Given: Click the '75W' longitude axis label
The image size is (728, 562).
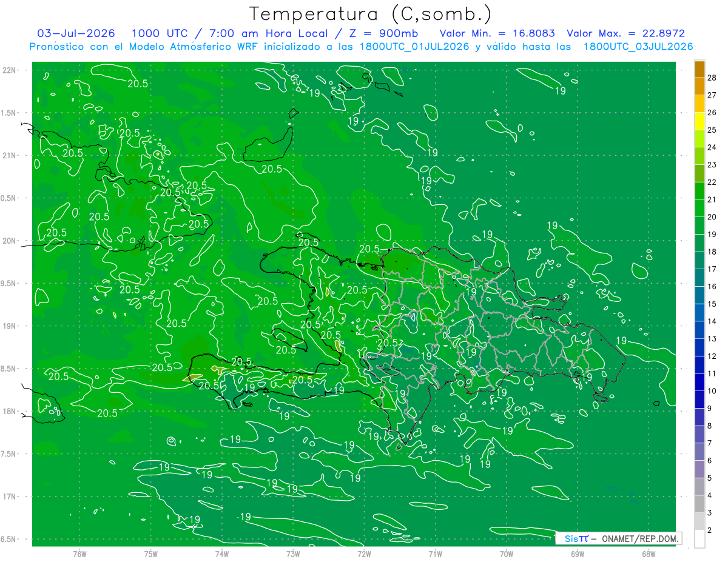Looking at the screenshot, I should coord(150,554).
